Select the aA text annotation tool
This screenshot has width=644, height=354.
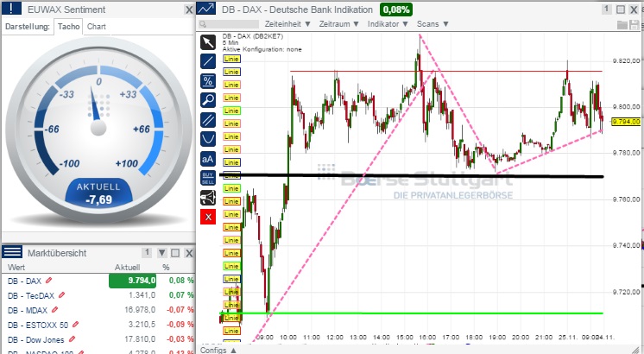tap(208, 159)
